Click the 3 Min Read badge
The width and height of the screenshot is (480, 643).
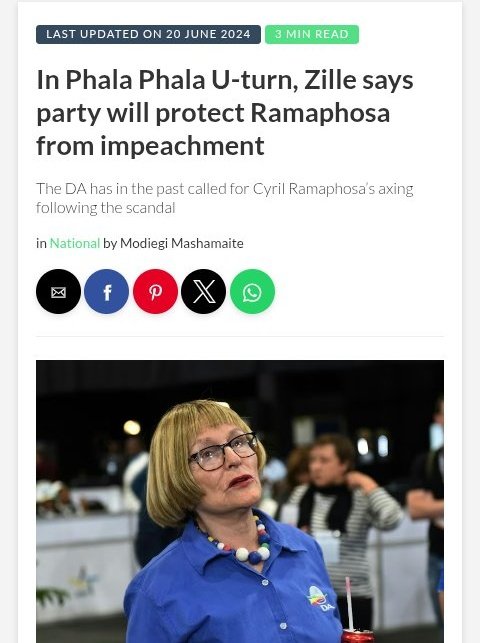pos(312,34)
